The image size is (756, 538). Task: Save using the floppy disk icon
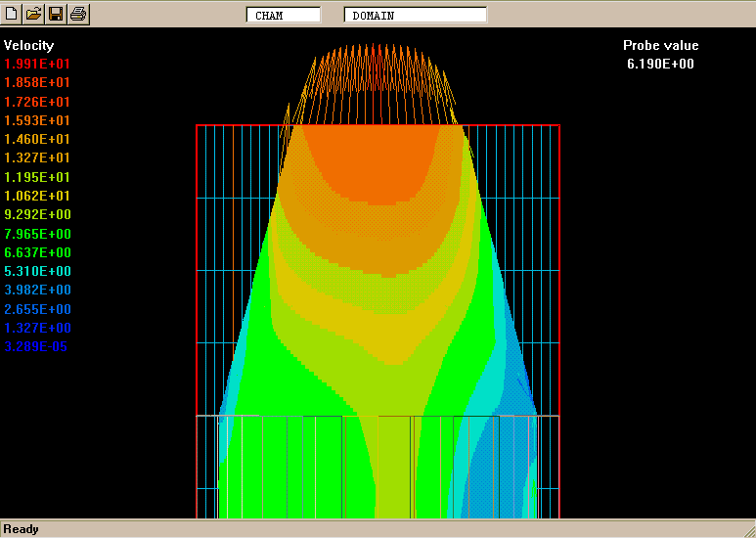click(56, 14)
